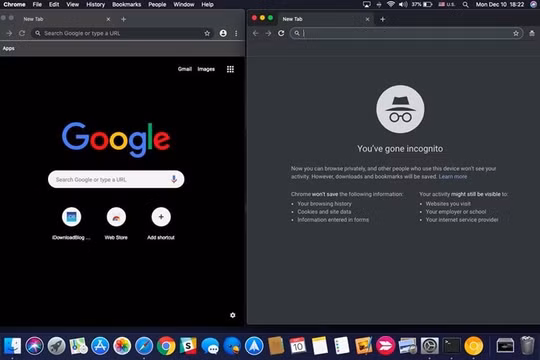Image resolution: width=540 pixels, height=360 pixels.
Task: Click the incognito indicator icon in toolbar
Action: tap(532, 33)
